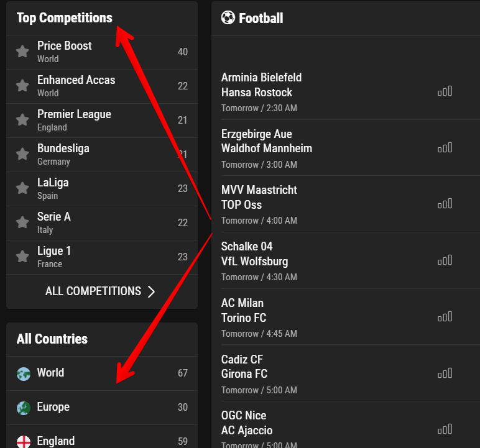480x448 pixels.
Task: Open stats icon for Erzgebirge Aue match
Action: pos(445,148)
